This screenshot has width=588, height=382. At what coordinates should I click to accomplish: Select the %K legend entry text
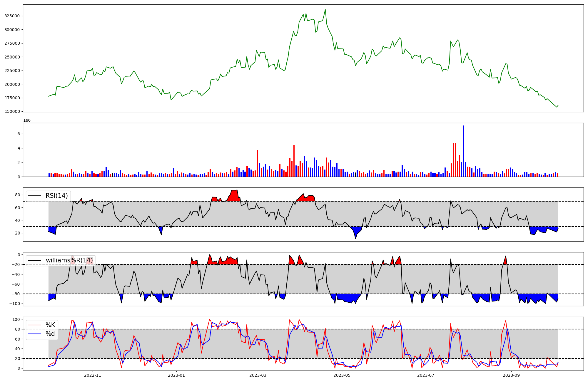50,325
